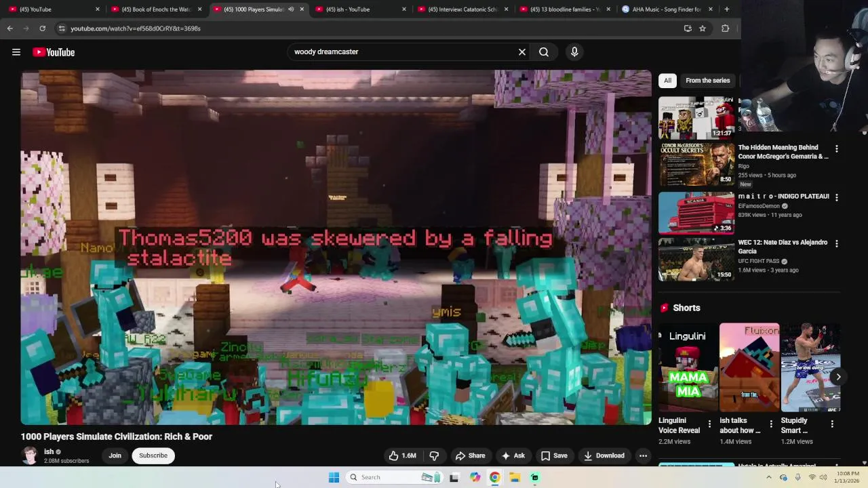
Task: Clear the search box text
Action: point(522,52)
